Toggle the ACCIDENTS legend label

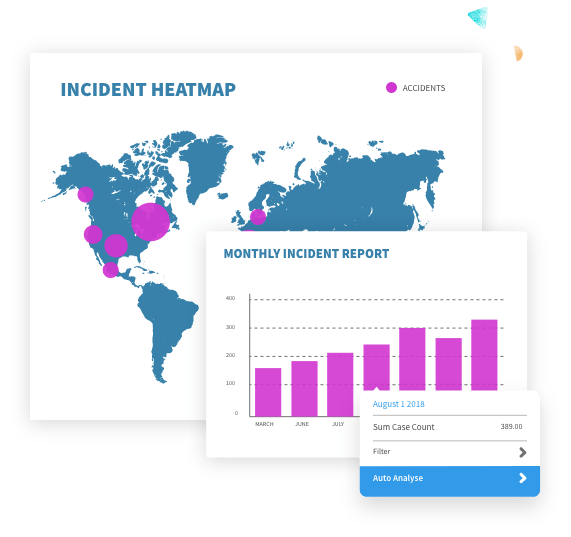[x=424, y=88]
